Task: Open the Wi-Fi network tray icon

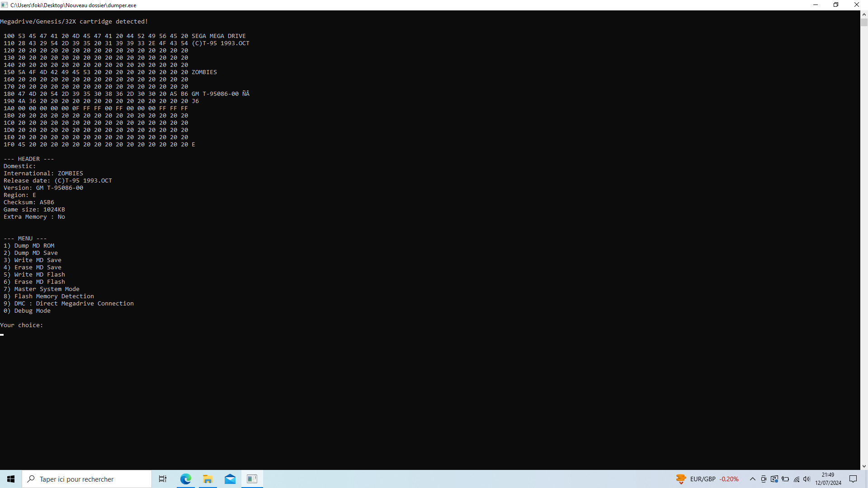Action: 797,479
